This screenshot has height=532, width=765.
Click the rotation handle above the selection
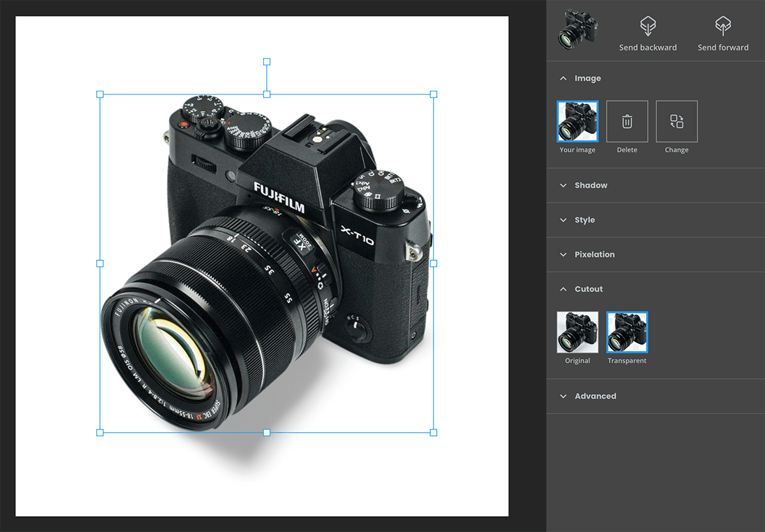pos(266,61)
